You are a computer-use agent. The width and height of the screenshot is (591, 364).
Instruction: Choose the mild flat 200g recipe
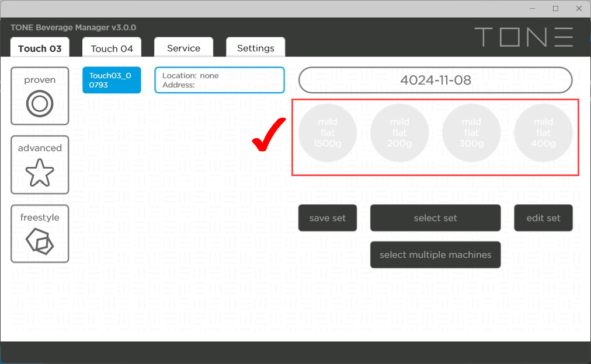tap(399, 133)
